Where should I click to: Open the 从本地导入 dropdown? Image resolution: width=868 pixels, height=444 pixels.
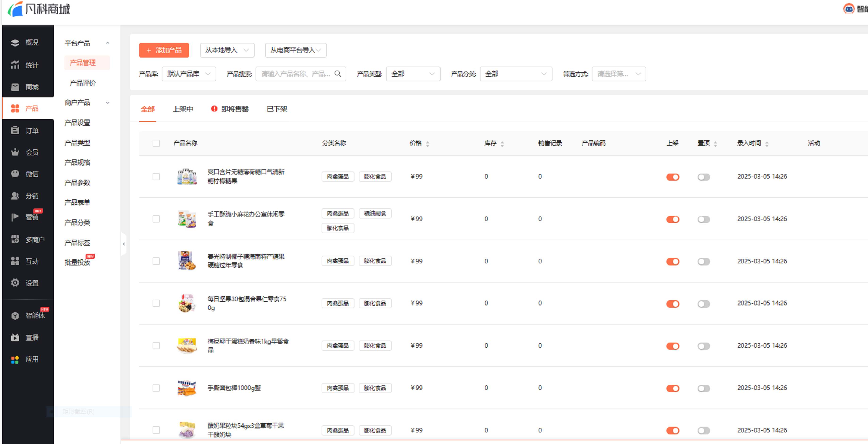click(x=227, y=50)
